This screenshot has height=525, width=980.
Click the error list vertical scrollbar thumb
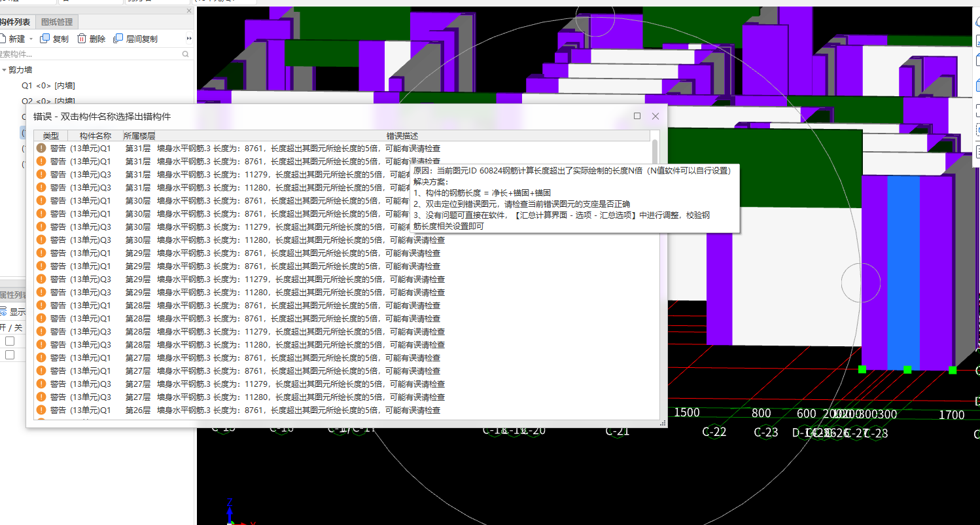coord(655,151)
